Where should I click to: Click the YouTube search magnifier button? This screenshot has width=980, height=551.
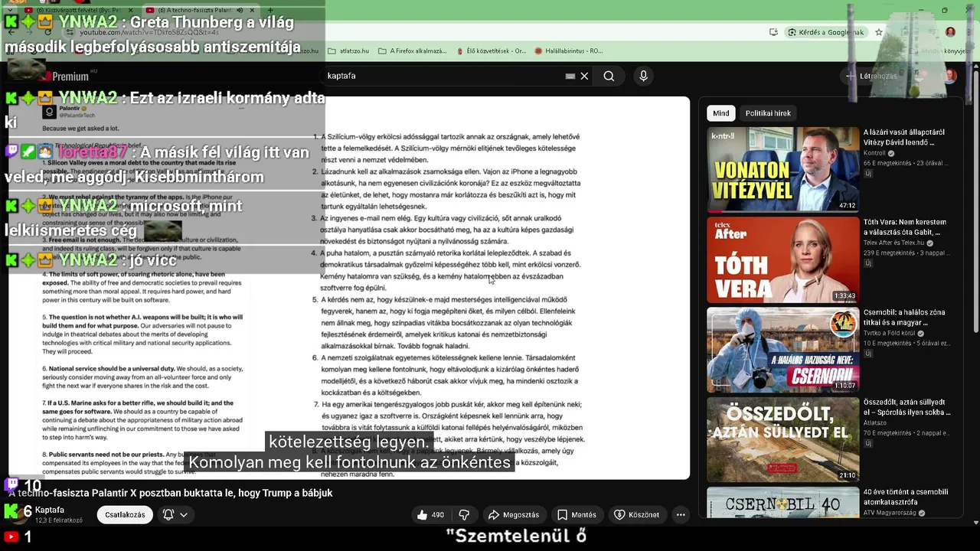click(609, 76)
